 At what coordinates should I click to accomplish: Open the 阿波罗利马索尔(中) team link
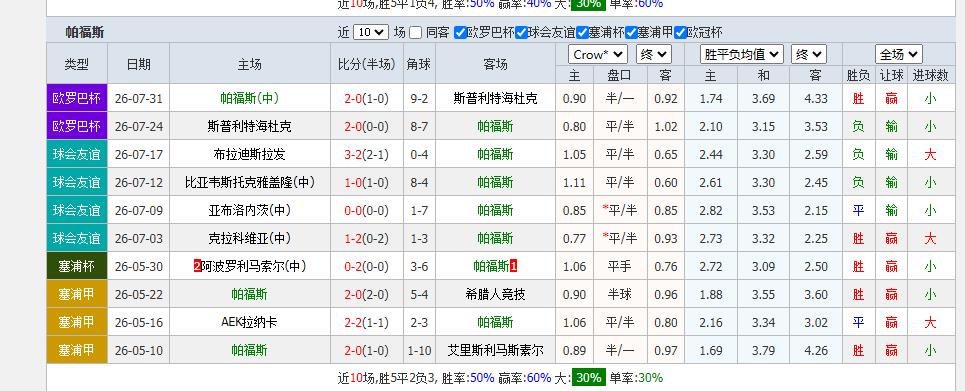point(253,267)
